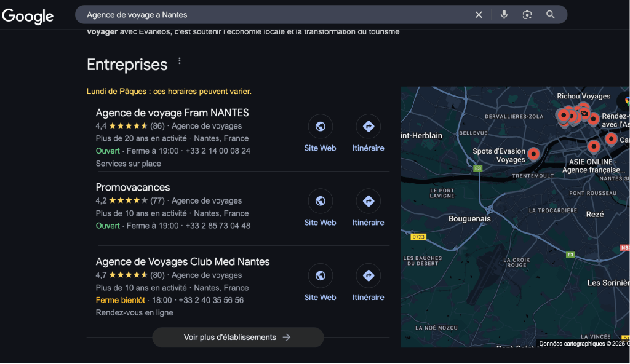Get directions icon for Promovacances
Screen dimensions: 630x364
coord(369,201)
